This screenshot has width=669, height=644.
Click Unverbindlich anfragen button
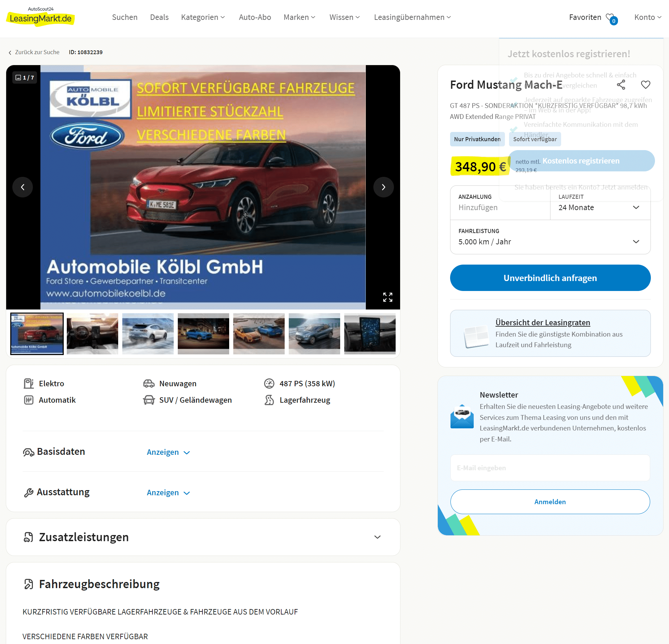550,278
